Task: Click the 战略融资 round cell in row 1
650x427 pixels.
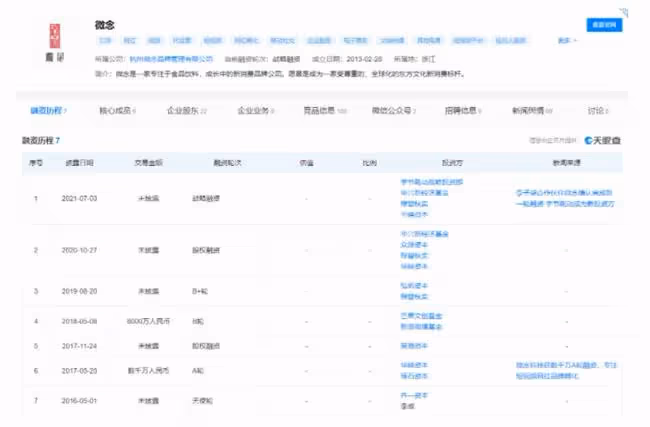Action: [206, 199]
